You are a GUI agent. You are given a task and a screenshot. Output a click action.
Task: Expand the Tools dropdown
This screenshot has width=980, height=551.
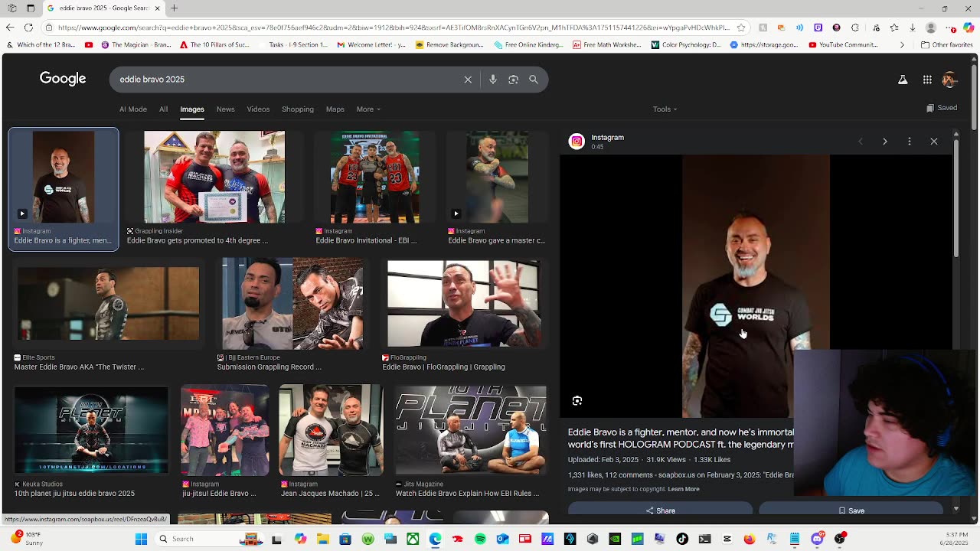coord(665,109)
